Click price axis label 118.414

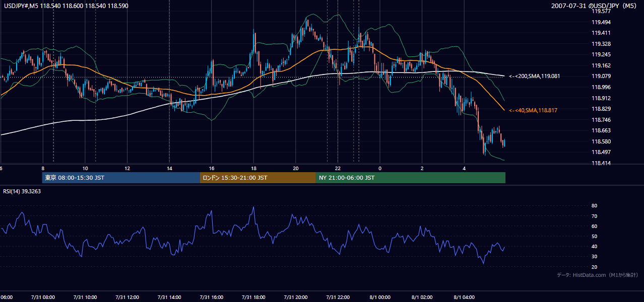tap(602, 163)
